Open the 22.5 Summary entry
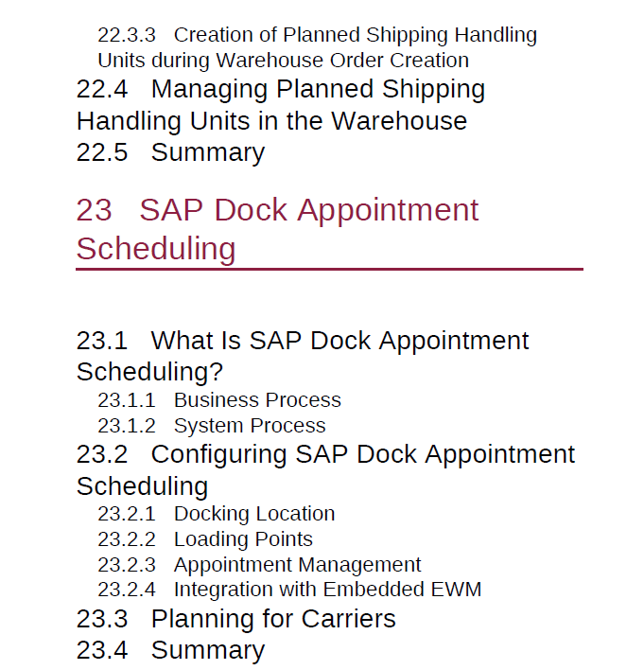The image size is (644, 670). (x=170, y=152)
